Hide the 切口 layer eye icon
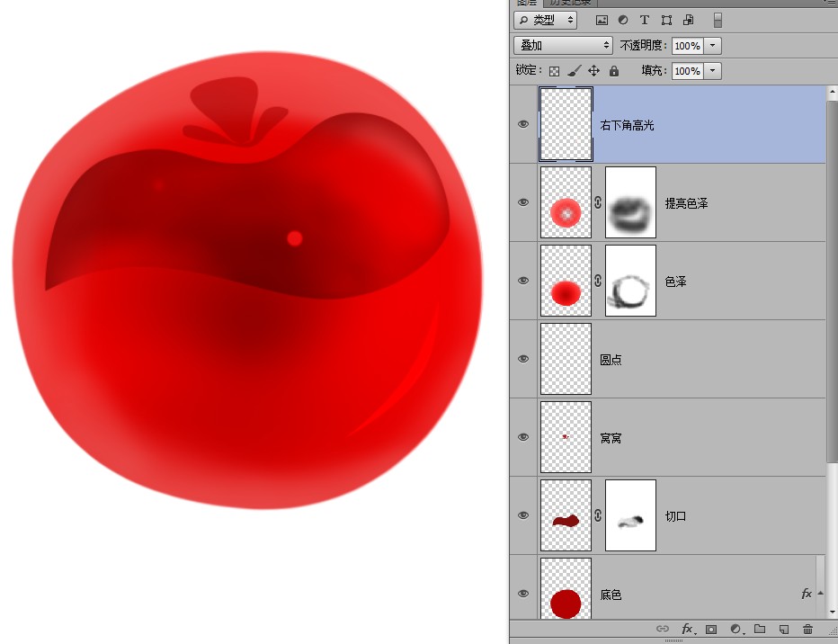This screenshot has width=838, height=644. coord(523,515)
